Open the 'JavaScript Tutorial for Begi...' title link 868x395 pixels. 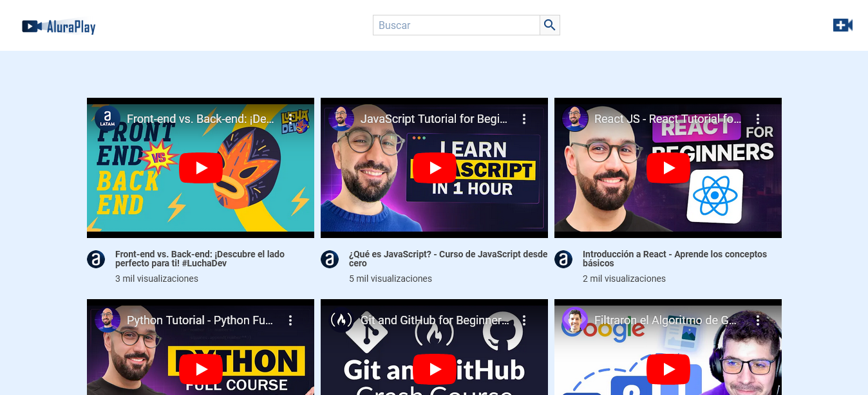[x=433, y=119]
